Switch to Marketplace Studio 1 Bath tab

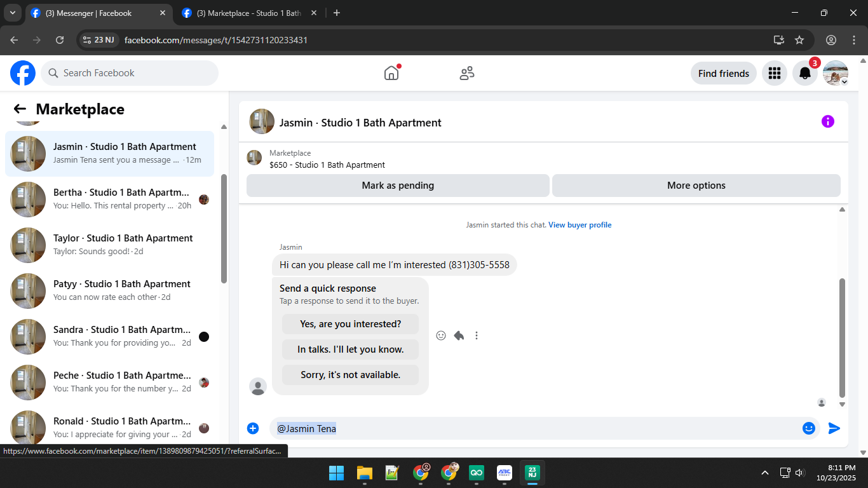click(248, 13)
